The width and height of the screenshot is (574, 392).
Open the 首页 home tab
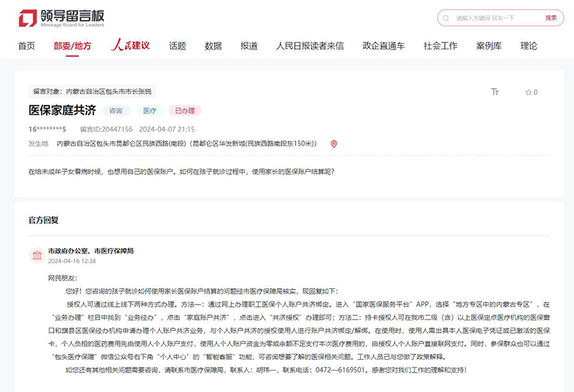click(x=27, y=46)
